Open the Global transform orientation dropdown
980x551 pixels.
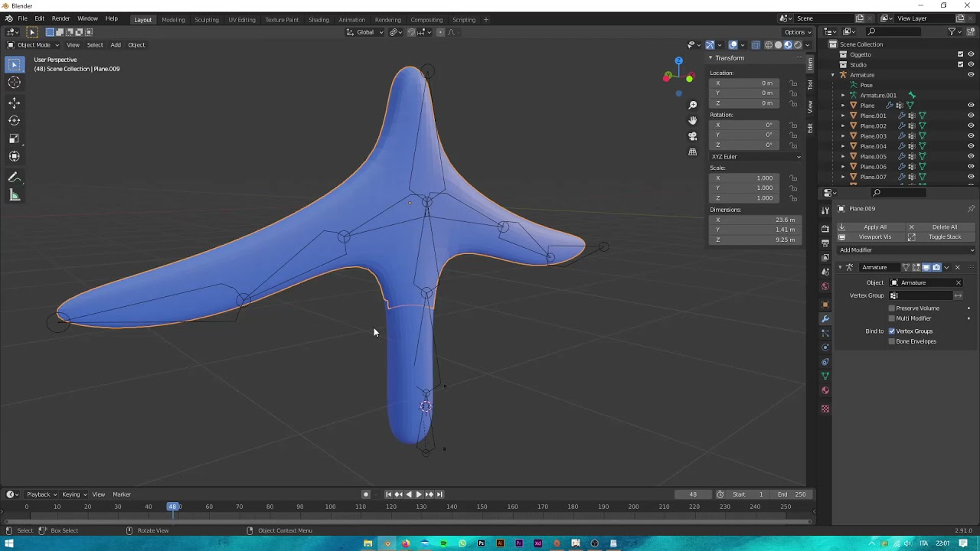(364, 32)
